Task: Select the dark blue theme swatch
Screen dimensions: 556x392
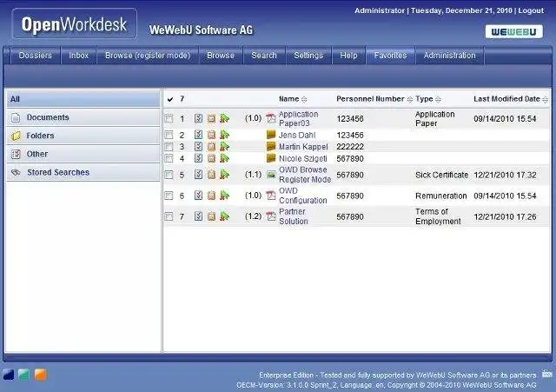Action: (9, 375)
